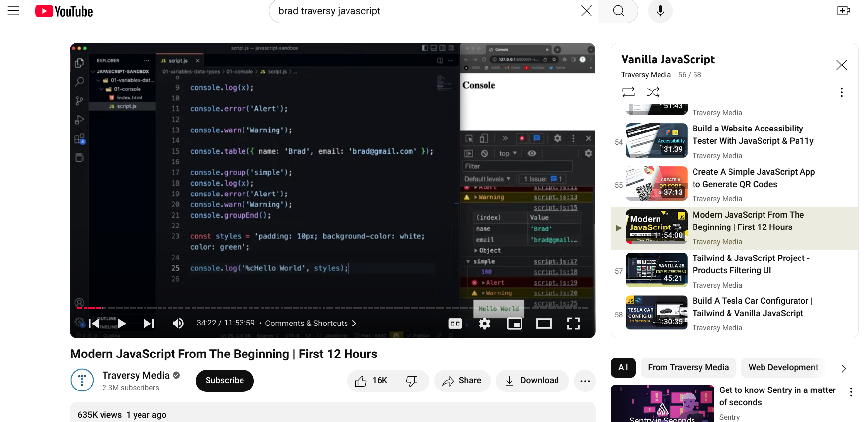
Task: Expand Comments & Shortcuts chapter chevron
Action: 354,323
